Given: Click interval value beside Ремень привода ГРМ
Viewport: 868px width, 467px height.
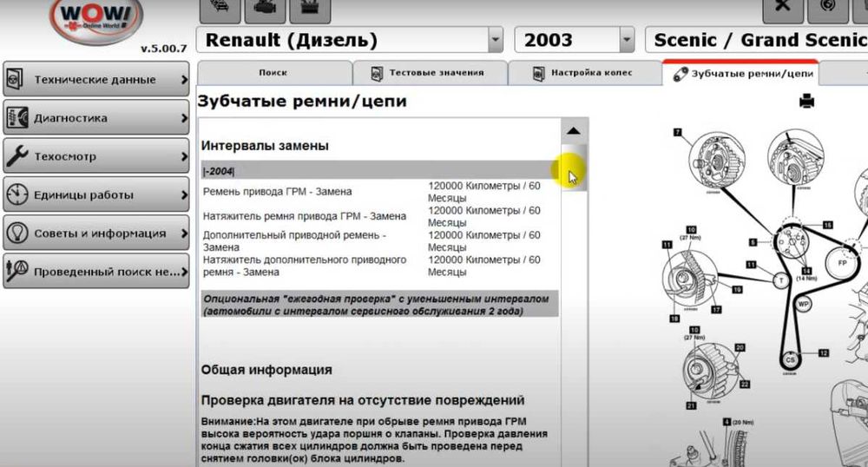Looking at the screenshot, I should pyautogui.click(x=483, y=192).
